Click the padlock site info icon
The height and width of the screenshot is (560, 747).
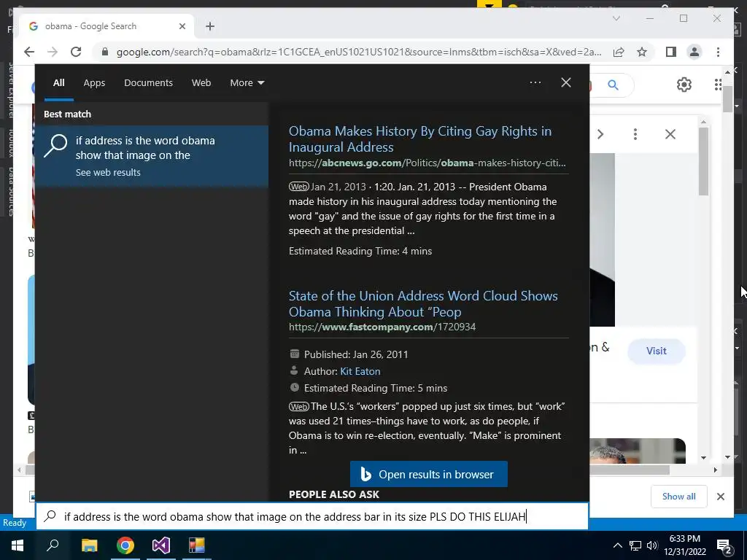tap(105, 52)
